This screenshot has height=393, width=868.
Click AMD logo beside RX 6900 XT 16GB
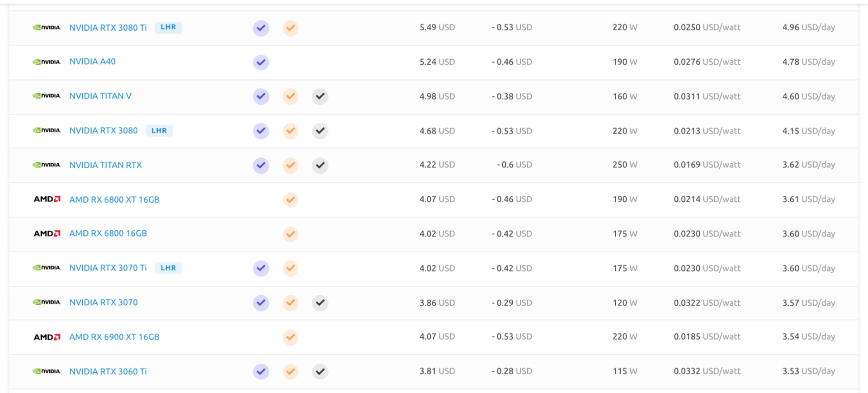coord(47,337)
